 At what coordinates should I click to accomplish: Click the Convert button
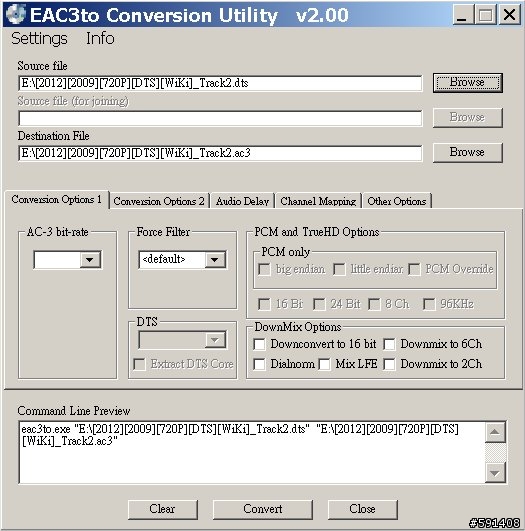[262, 509]
